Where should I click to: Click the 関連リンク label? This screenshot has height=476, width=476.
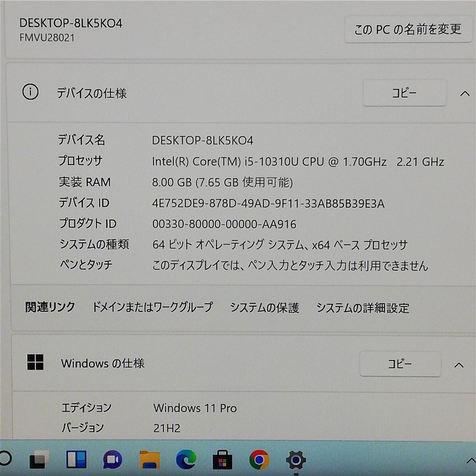[x=50, y=307]
